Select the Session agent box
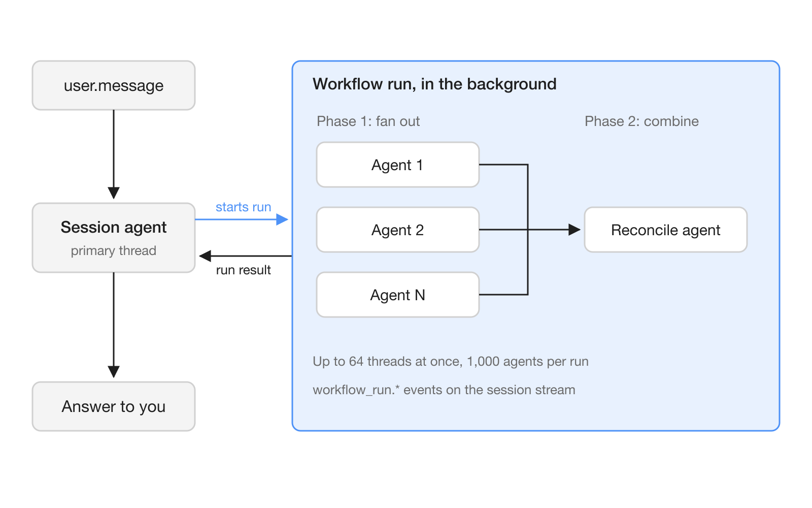 click(114, 238)
